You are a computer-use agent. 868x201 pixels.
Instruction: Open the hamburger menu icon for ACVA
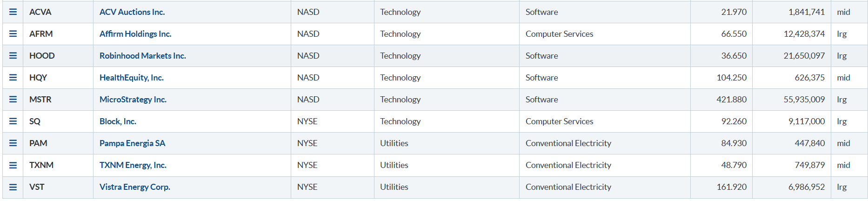13,12
